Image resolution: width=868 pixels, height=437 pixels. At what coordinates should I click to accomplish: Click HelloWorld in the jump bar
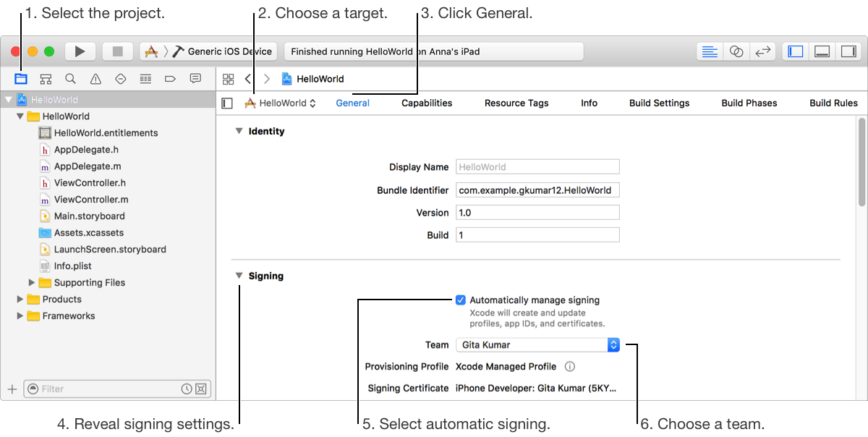pos(312,79)
